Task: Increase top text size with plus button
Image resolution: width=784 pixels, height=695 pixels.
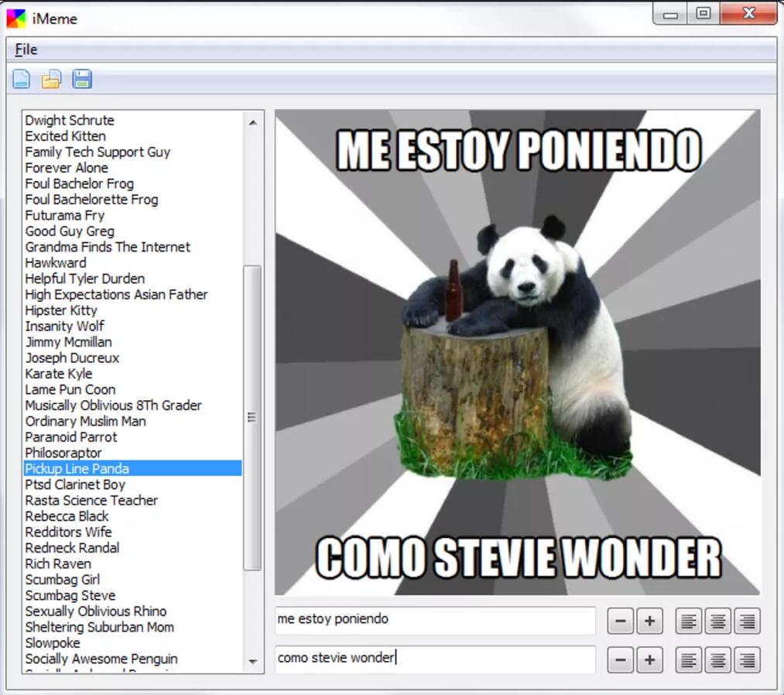Action: pyautogui.click(x=650, y=621)
